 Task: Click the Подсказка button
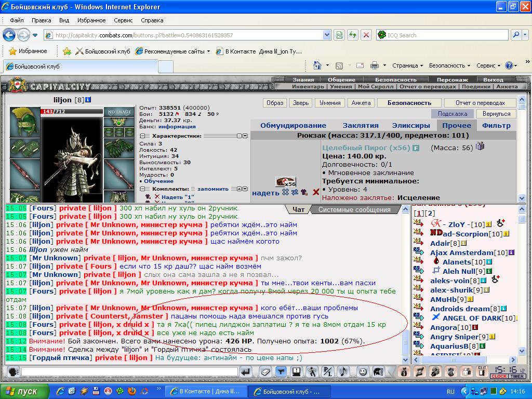point(453,114)
